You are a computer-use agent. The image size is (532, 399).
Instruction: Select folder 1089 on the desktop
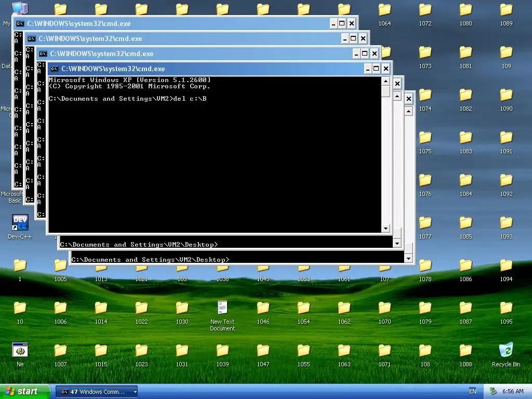(506, 15)
